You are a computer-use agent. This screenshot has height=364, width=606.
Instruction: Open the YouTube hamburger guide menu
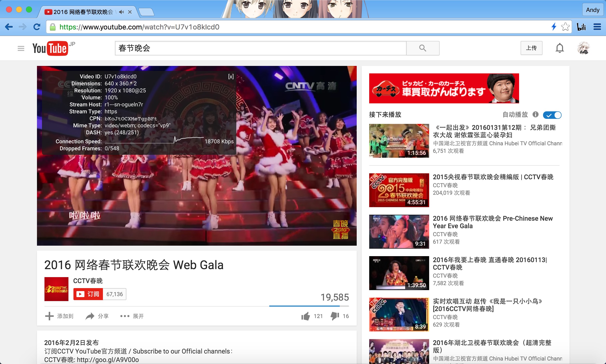(x=21, y=48)
